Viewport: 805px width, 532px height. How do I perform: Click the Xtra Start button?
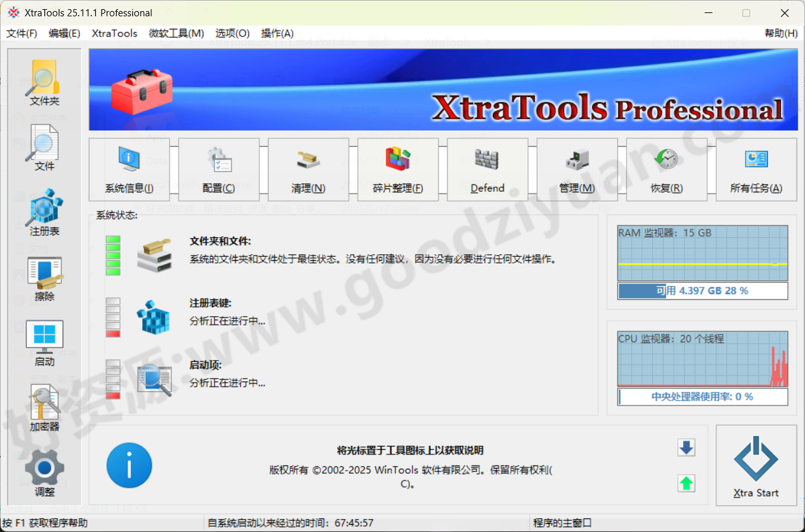coord(756,465)
